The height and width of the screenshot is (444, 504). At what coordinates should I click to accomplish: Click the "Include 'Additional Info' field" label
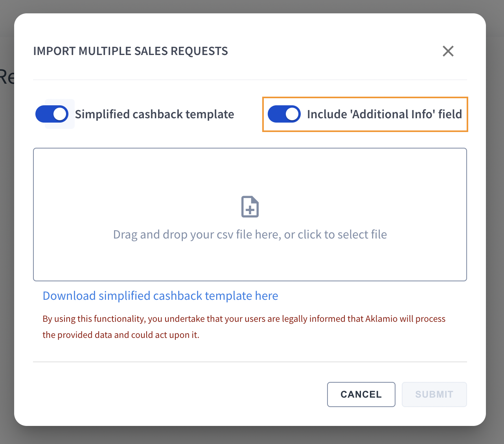click(384, 114)
